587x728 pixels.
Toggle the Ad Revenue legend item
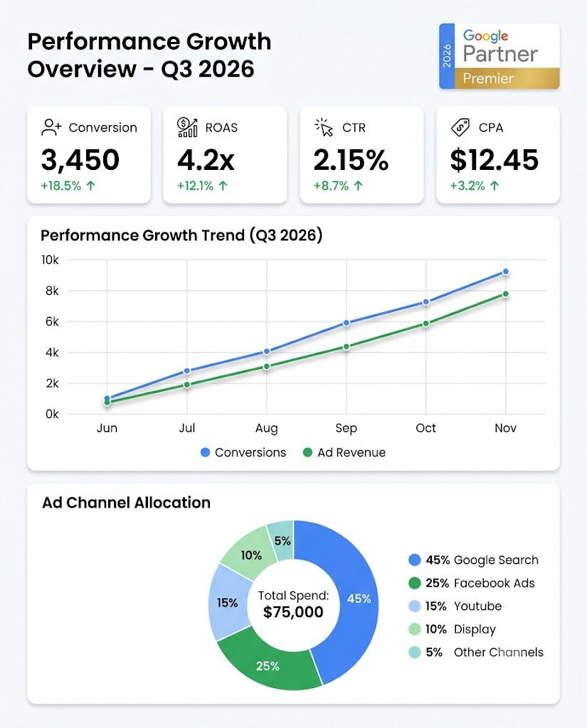pyautogui.click(x=344, y=452)
